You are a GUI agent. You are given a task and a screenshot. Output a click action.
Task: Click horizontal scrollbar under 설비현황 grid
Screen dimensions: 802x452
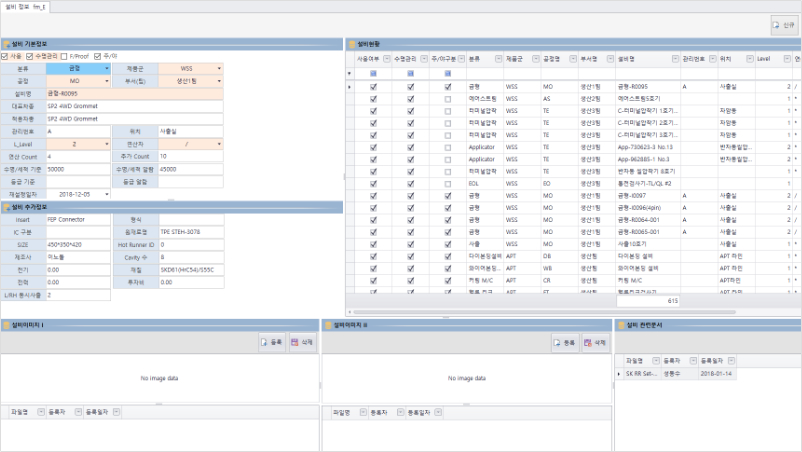pyautogui.click(x=545, y=312)
